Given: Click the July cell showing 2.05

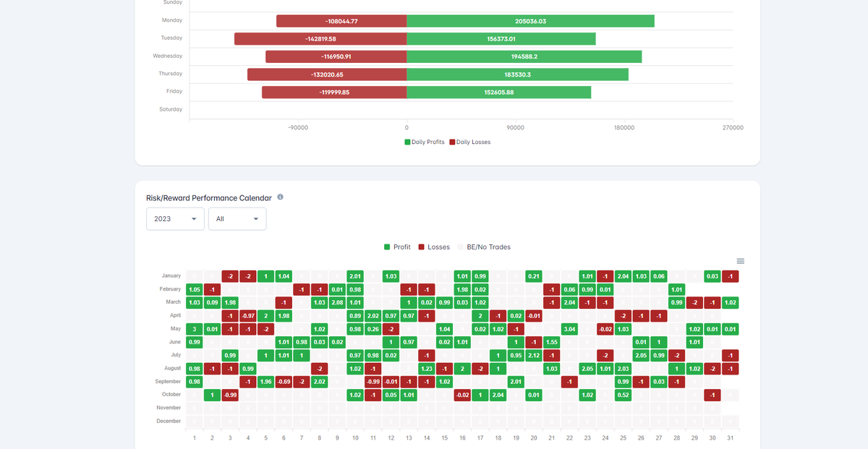Looking at the screenshot, I should pos(642,355).
